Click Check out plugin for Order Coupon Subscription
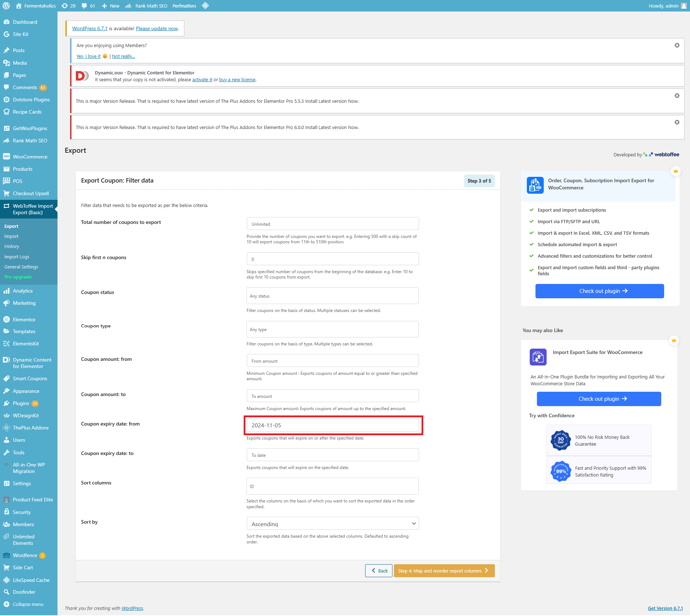The image size is (690, 616). (x=599, y=291)
